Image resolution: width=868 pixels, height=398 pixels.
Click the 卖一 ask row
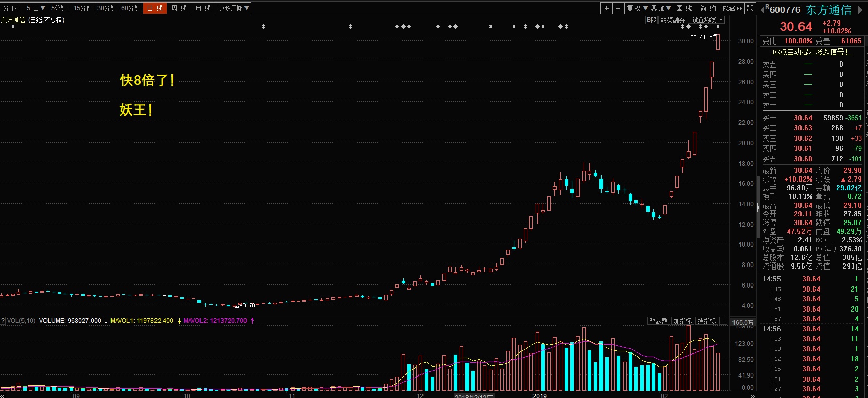[x=812, y=105]
